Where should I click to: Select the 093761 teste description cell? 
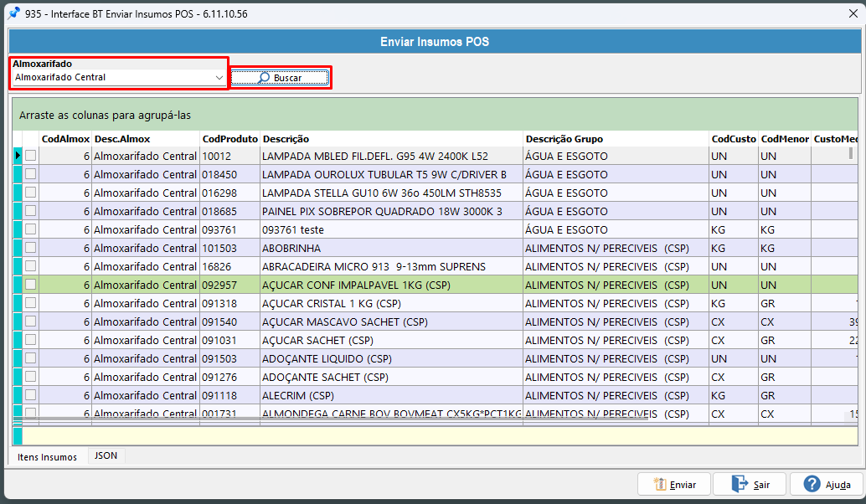click(391, 229)
